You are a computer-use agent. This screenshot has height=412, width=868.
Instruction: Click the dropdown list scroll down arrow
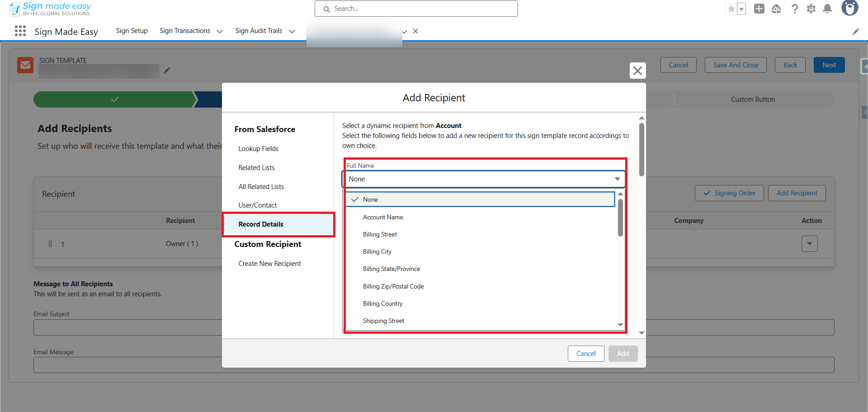tap(620, 325)
